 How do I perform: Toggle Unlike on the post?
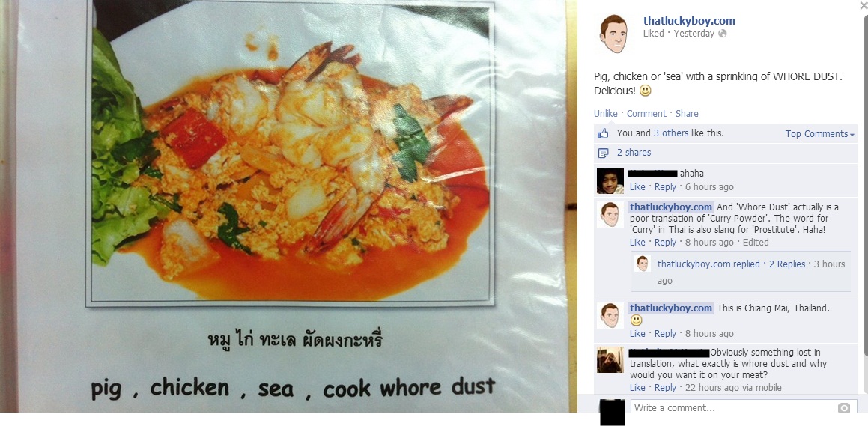(606, 113)
